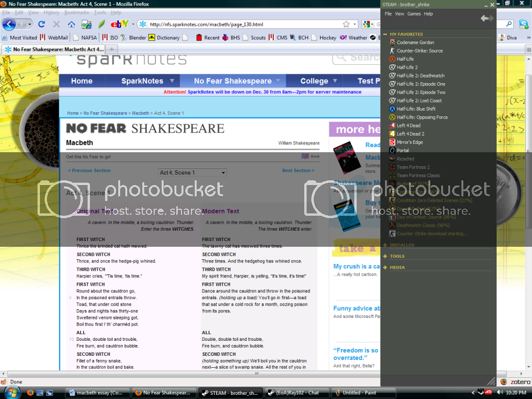The width and height of the screenshot is (532, 399).
Task: Switch to the macbeth essay taskbar window
Action: coord(96,393)
